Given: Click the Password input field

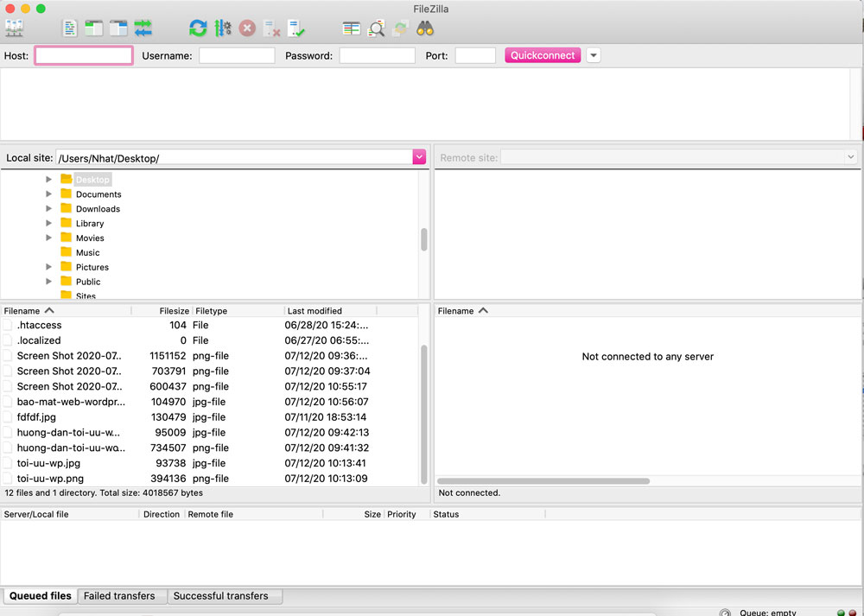Looking at the screenshot, I should [x=377, y=55].
